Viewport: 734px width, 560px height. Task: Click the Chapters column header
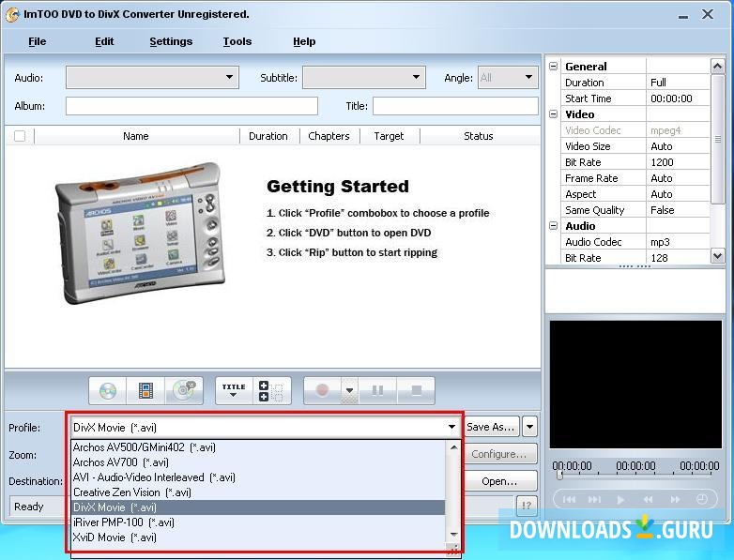coord(329,136)
